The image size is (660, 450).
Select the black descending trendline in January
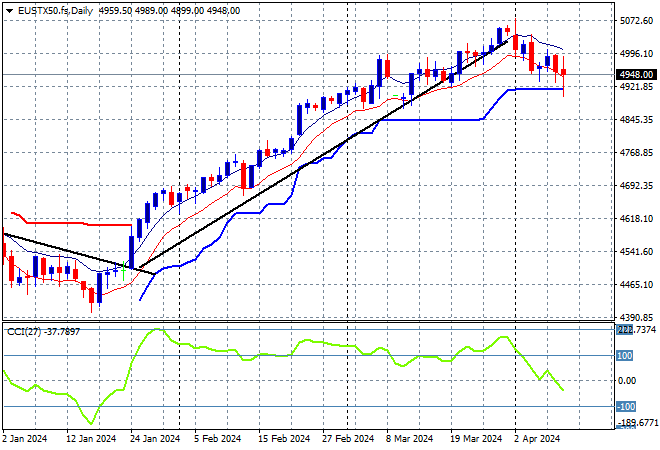70,251
